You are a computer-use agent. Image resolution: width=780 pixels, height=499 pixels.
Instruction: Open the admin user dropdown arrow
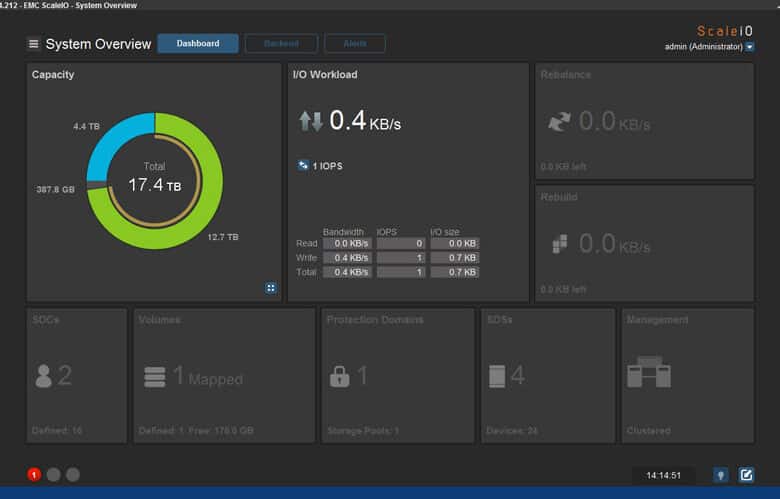(750, 47)
